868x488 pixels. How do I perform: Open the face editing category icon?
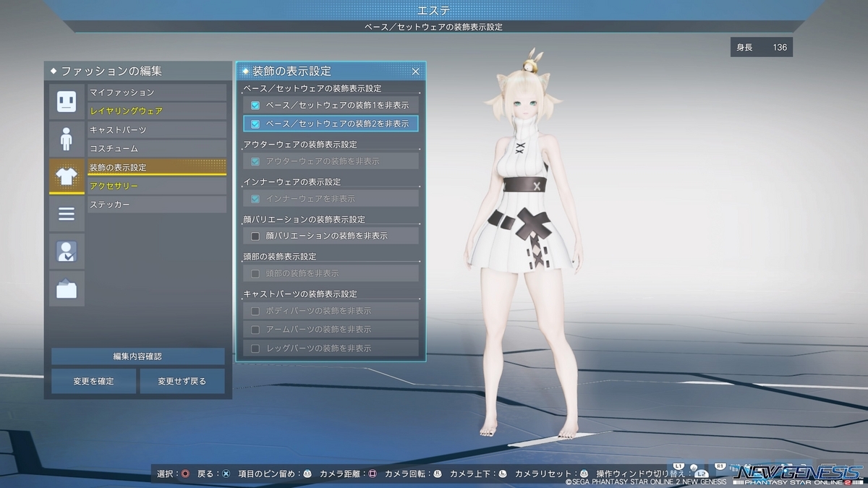pyautogui.click(x=67, y=101)
